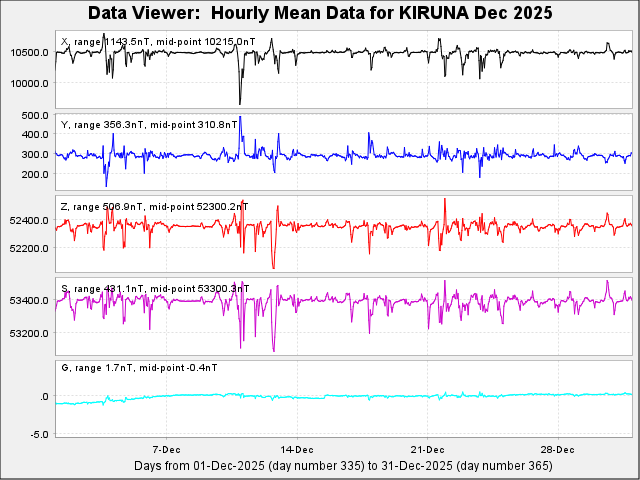Select the 200.0 tick on Y panel
The width and height of the screenshot is (640, 480).
(x=37, y=175)
